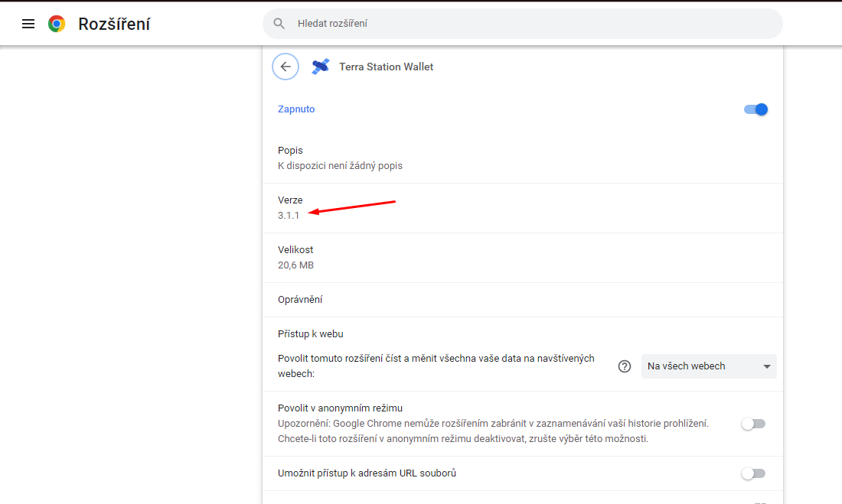Click the 'Oprávnění' section row
The width and height of the screenshot is (842, 504).
click(300, 300)
